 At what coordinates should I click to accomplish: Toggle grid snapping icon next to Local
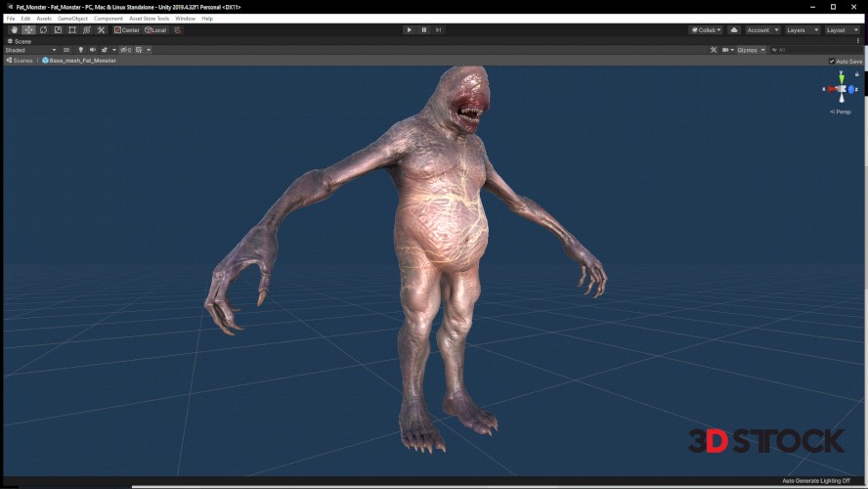tap(177, 30)
